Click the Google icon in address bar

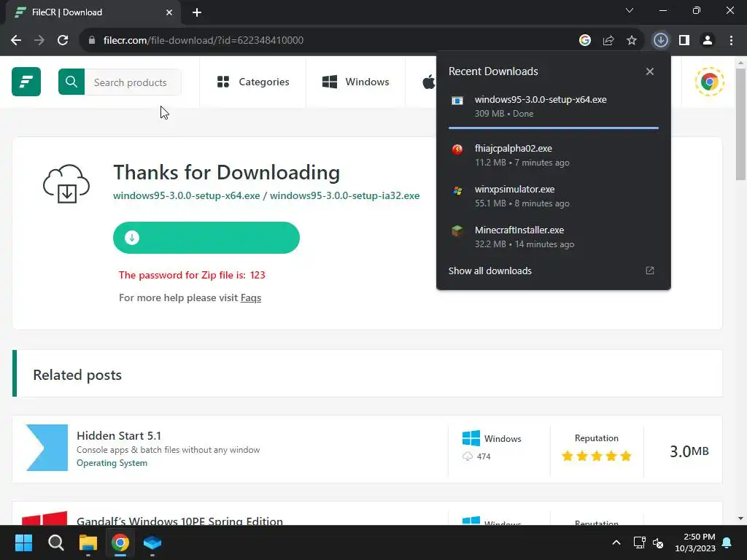click(x=585, y=40)
